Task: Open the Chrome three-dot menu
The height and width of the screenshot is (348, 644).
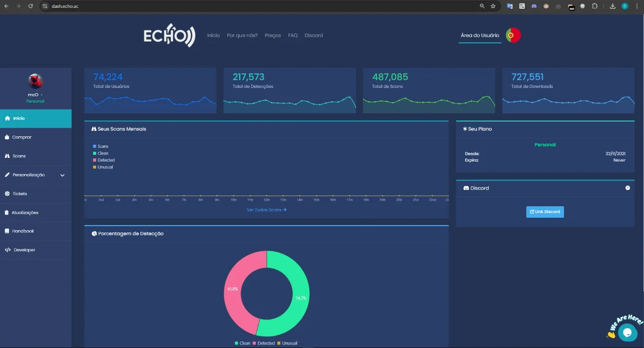Action: pyautogui.click(x=637, y=6)
